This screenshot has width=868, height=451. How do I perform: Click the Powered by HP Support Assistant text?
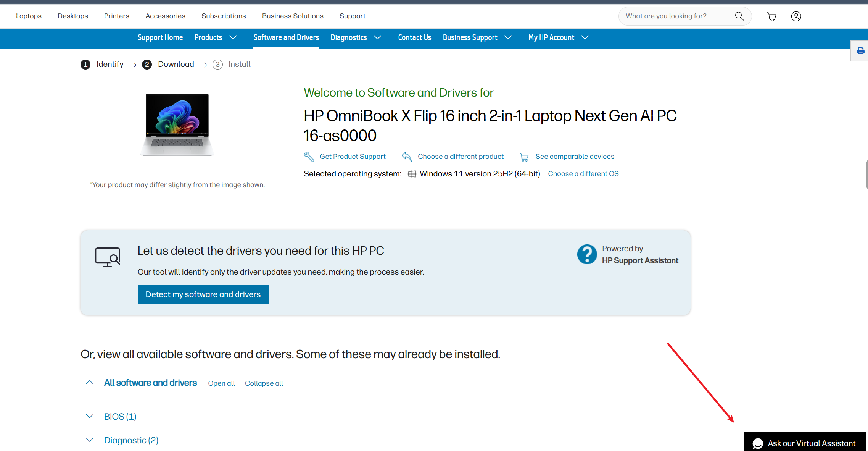(640, 254)
